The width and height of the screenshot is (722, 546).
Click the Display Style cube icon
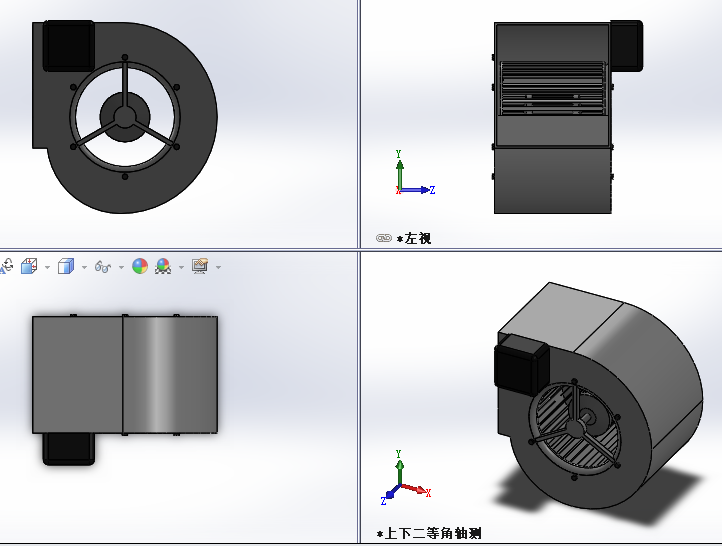(66, 266)
